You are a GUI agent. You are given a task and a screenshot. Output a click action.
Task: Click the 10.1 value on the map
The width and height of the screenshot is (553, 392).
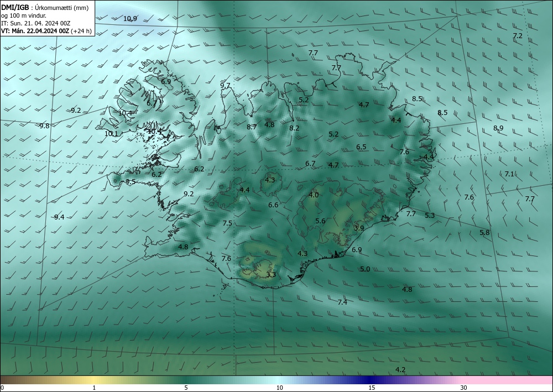point(112,134)
